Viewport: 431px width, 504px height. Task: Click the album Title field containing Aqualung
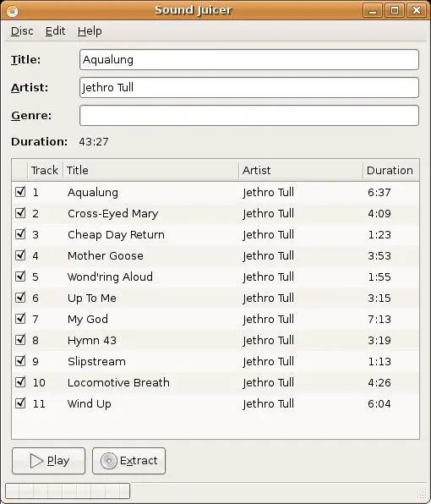click(x=249, y=59)
